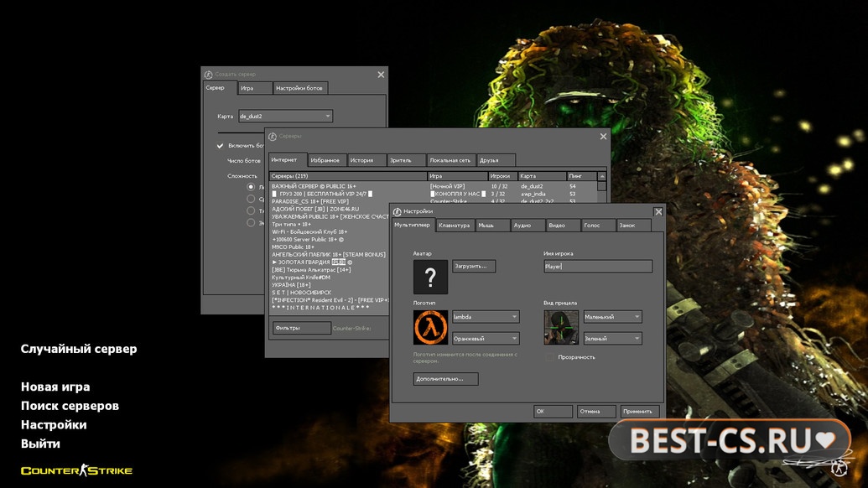Viewport: 868px width, 488px height.
Task: Select server row ЗОЛОТАЯ ГВАРДИЯ
Action: (330, 262)
